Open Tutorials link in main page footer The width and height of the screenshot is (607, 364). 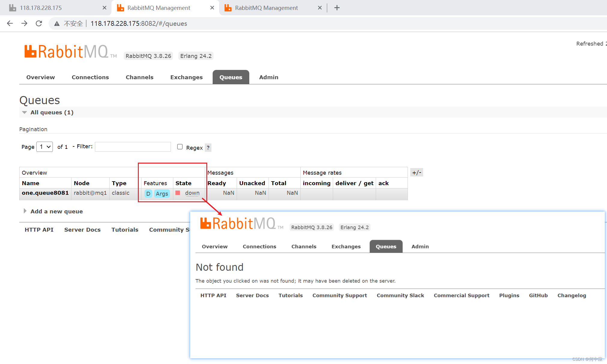click(x=125, y=230)
